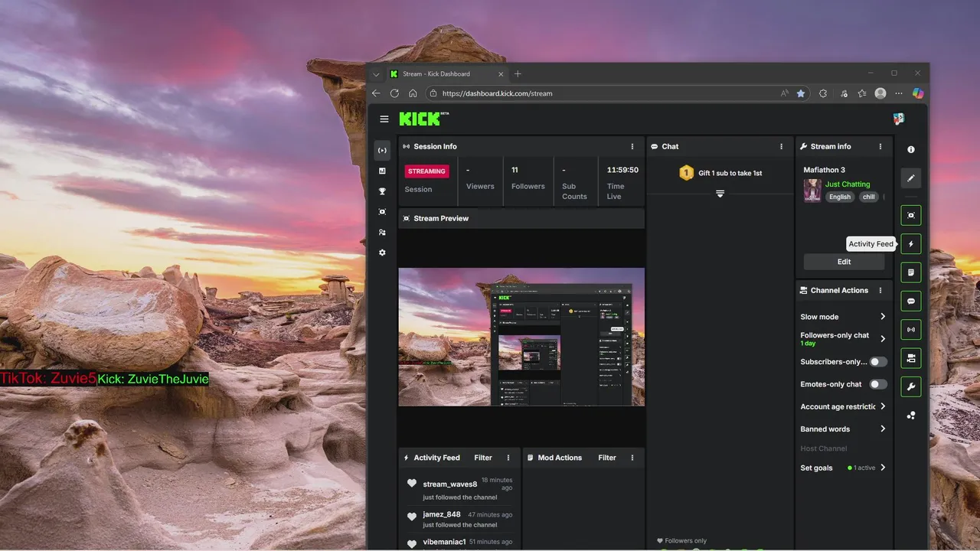Click the Stream Preview video thumbnail
Screen dimensions: 980x551
tap(521, 337)
